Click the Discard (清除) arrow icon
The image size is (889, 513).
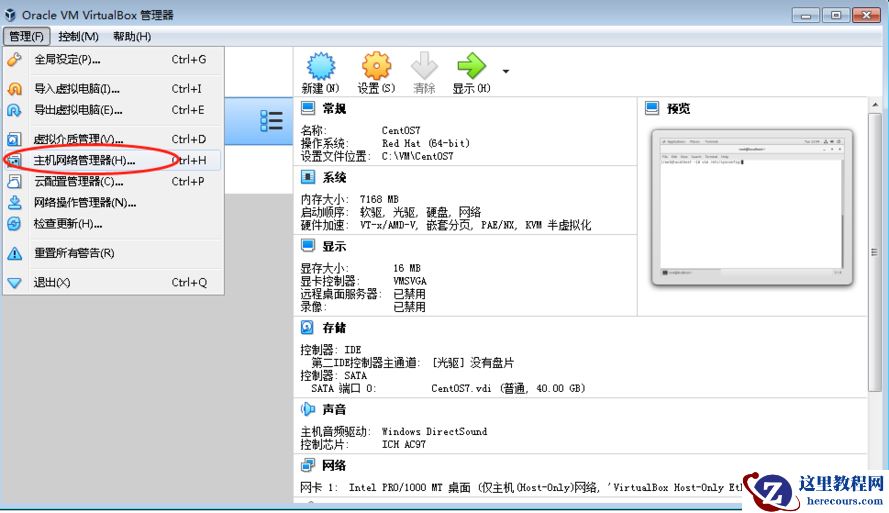pyautogui.click(x=424, y=66)
